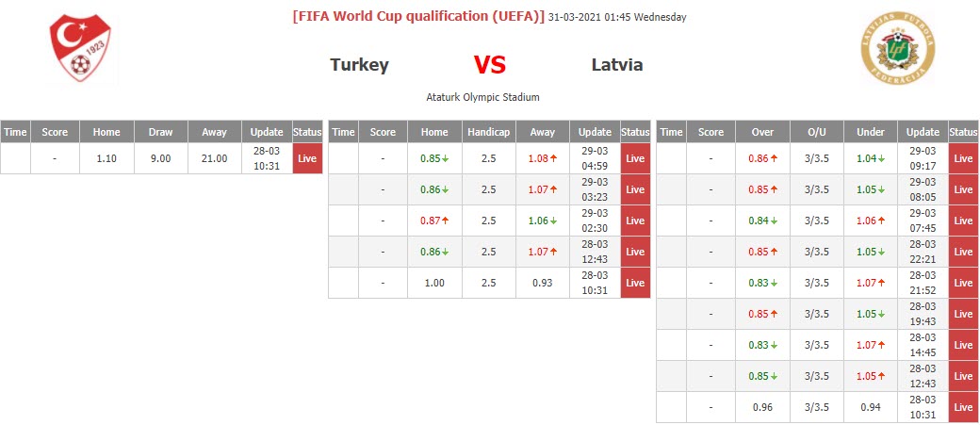Select the Latvia team name
This screenshot has height=425, width=980.
617,65
